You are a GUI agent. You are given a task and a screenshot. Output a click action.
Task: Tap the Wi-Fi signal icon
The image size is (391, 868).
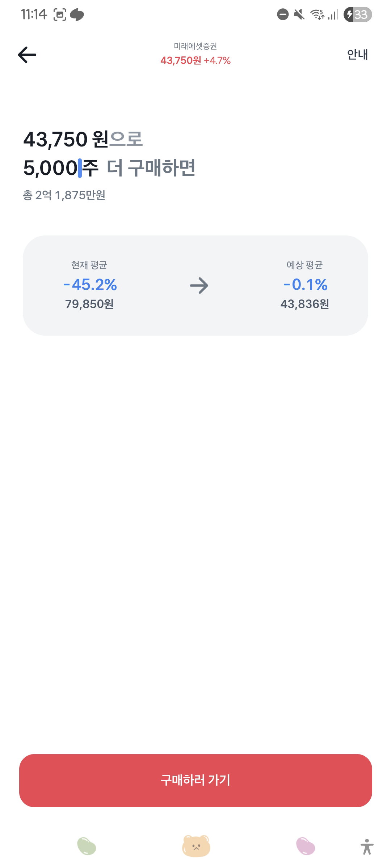317,14
